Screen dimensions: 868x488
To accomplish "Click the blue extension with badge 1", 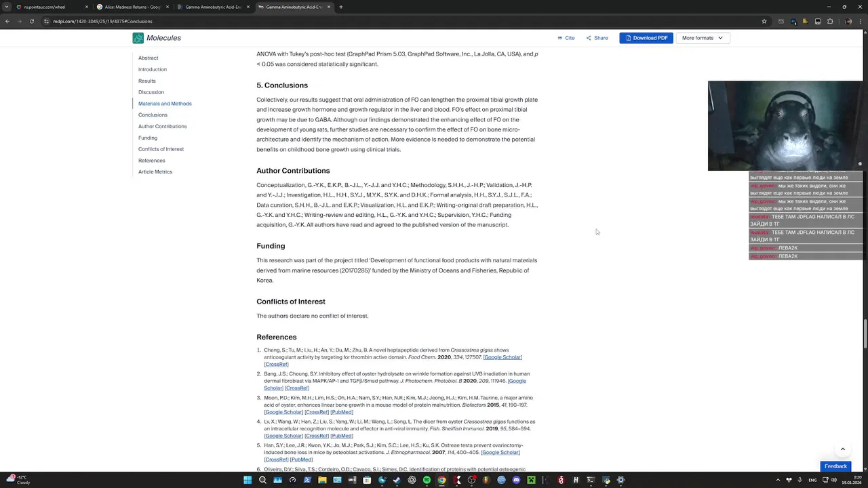I will coord(793,21).
